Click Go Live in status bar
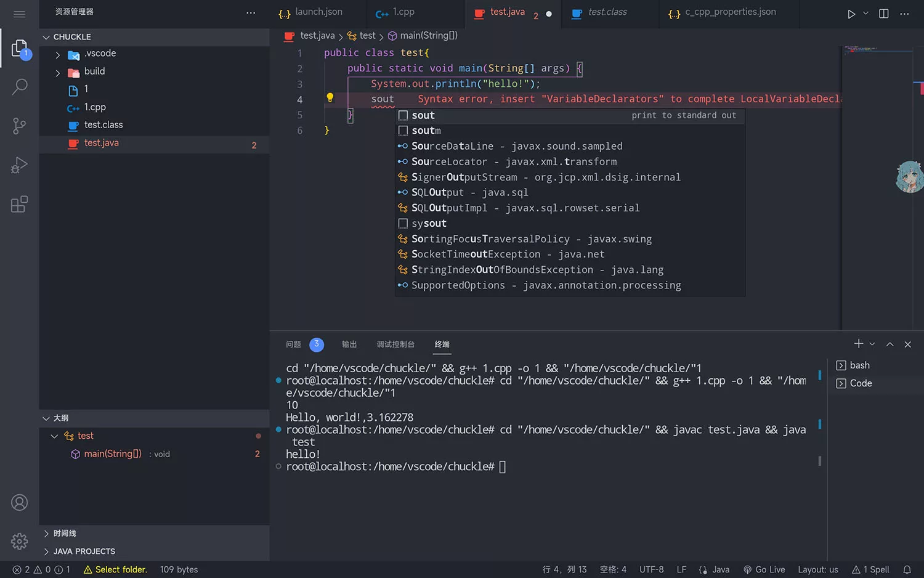The image size is (924, 578). [x=764, y=569]
